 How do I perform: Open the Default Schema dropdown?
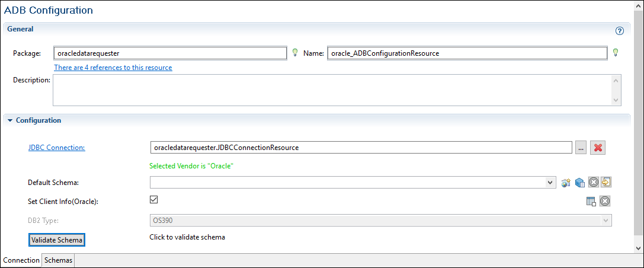tap(550, 183)
